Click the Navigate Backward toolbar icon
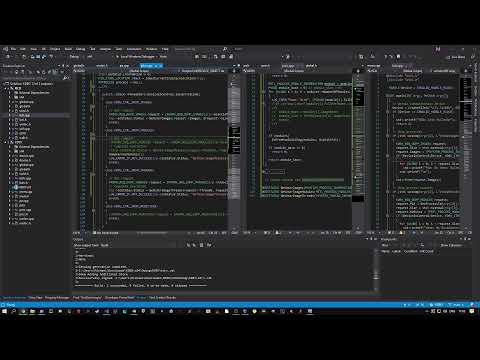Screen dimensions: 480x360 (8, 57)
